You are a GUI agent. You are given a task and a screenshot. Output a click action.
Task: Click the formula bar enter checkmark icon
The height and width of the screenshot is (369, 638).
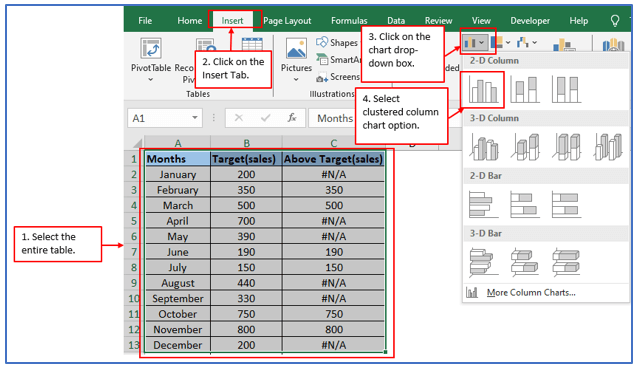click(266, 118)
